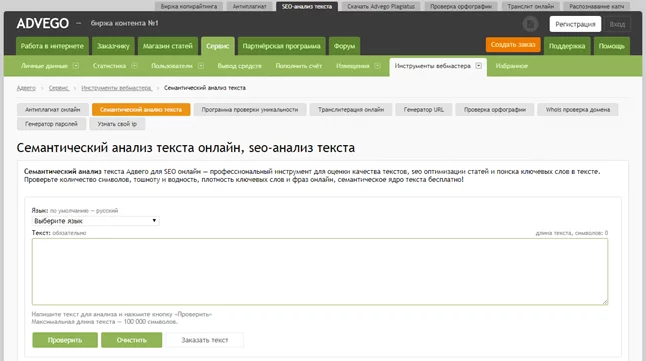Viewport: 646px width, 361px height.
Task: Click the Заказать текст button
Action: pyautogui.click(x=205, y=340)
